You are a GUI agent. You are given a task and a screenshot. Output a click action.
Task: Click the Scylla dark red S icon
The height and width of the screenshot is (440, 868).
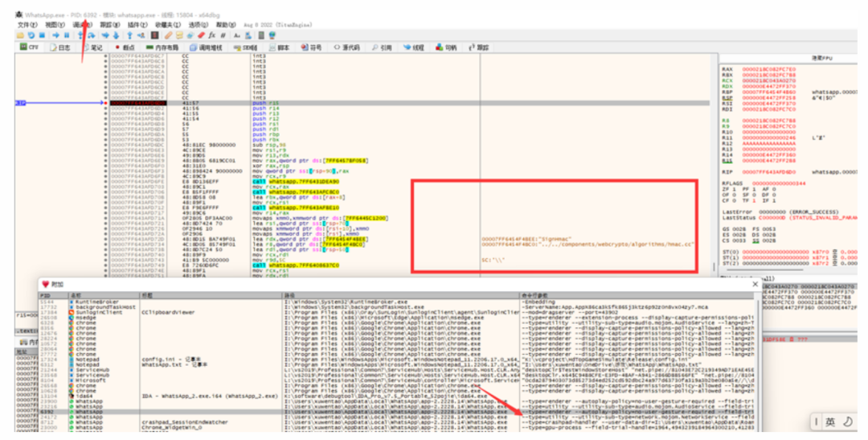point(154,35)
